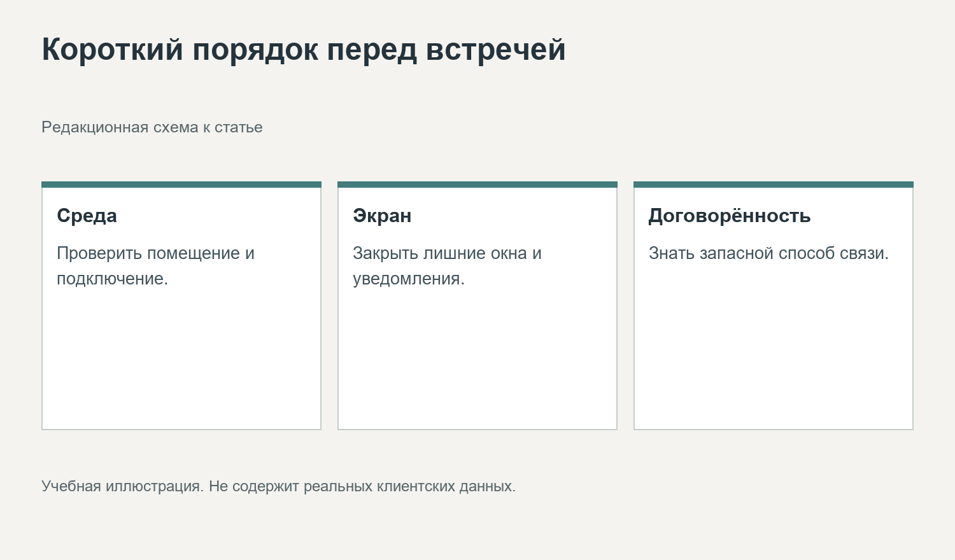Screen dimensions: 955x560
Task: Click the footer note "Учебная иллюстрация…"
Action: point(279,486)
